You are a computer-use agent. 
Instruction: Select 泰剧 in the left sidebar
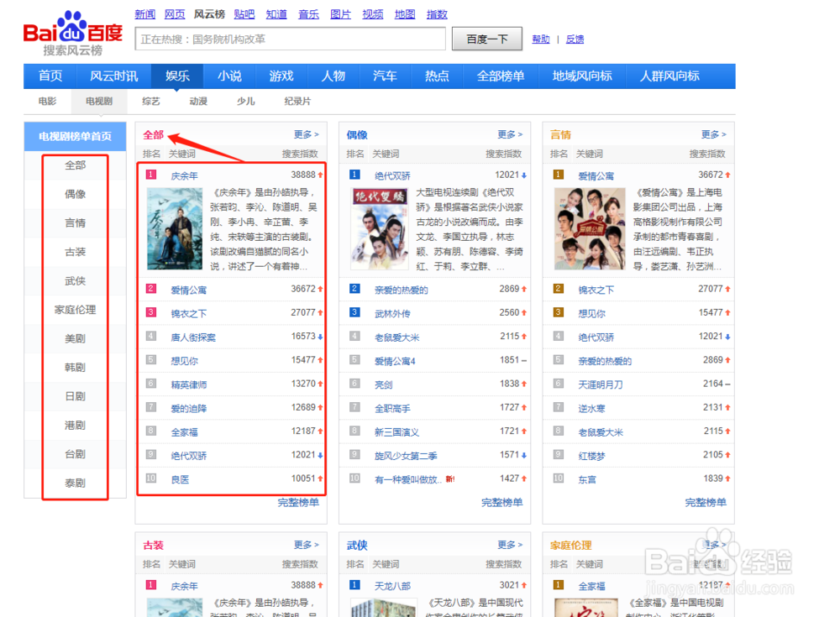coord(75,484)
